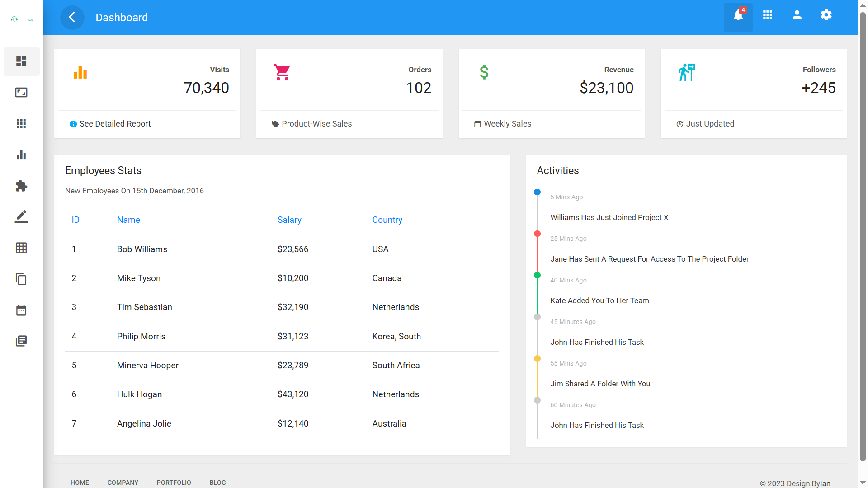Open PORTFOLIO footer menu item
The image size is (868, 488).
[x=174, y=483]
